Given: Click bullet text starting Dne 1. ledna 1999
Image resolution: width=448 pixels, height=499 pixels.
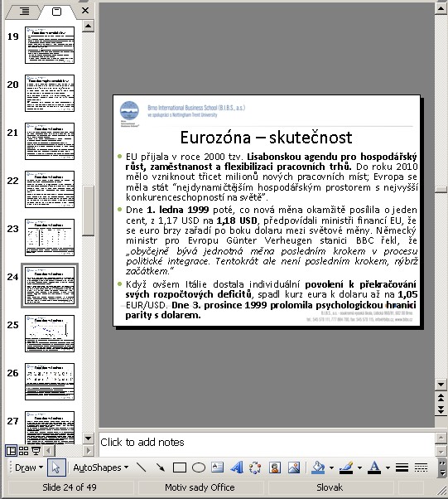Looking at the screenshot, I should point(272,240).
